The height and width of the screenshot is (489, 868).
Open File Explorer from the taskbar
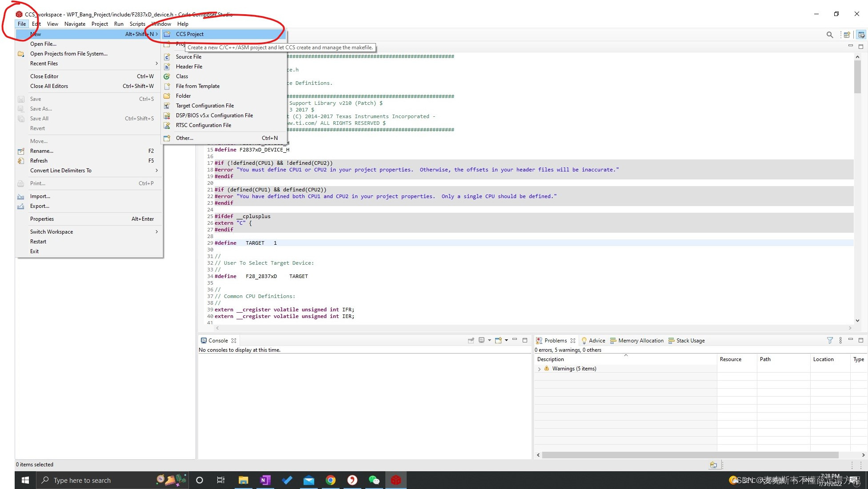tap(243, 480)
